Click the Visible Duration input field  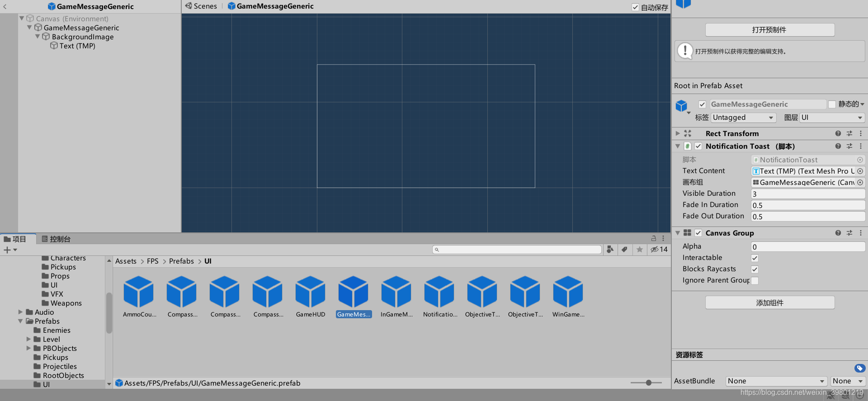click(x=808, y=194)
